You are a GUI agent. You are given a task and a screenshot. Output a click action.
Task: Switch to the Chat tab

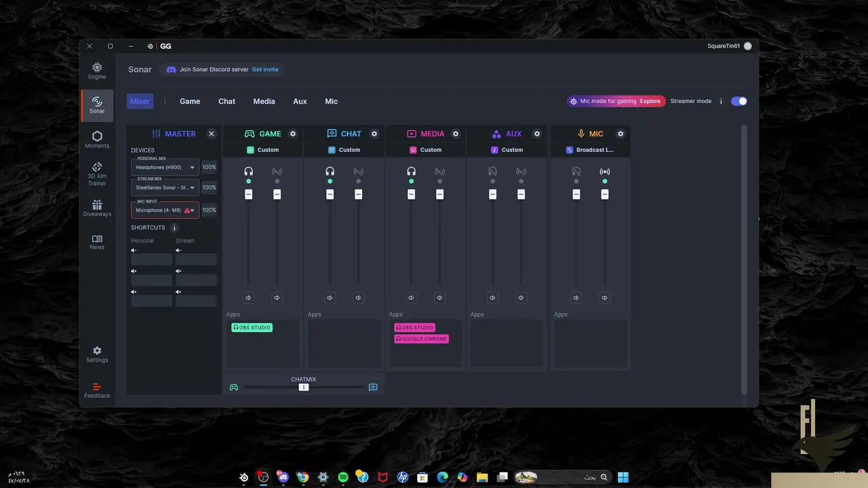[226, 102]
